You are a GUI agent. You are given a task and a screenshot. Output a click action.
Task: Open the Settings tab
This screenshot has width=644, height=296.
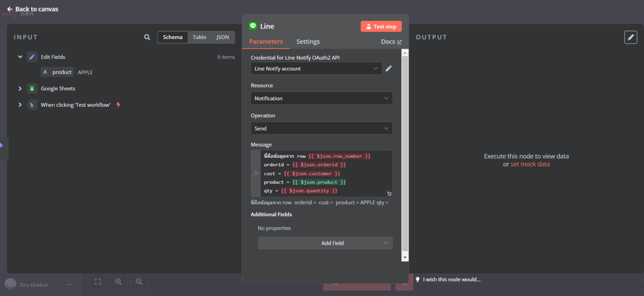308,41
